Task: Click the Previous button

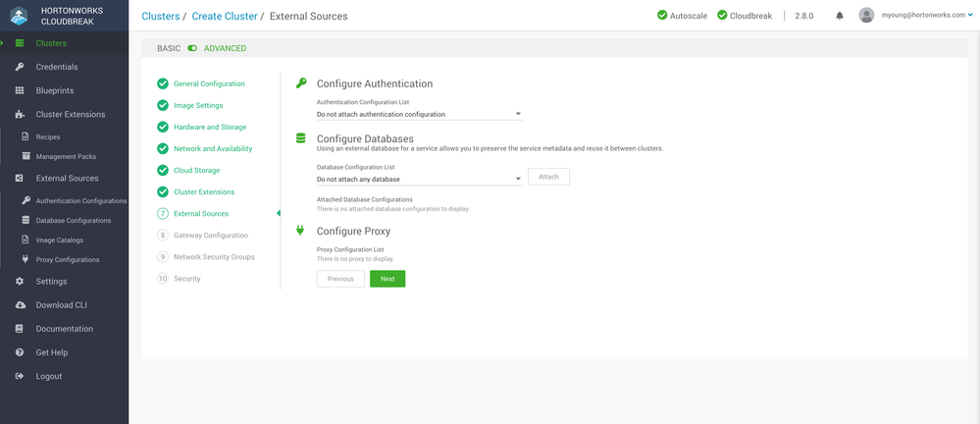Action: pos(340,279)
